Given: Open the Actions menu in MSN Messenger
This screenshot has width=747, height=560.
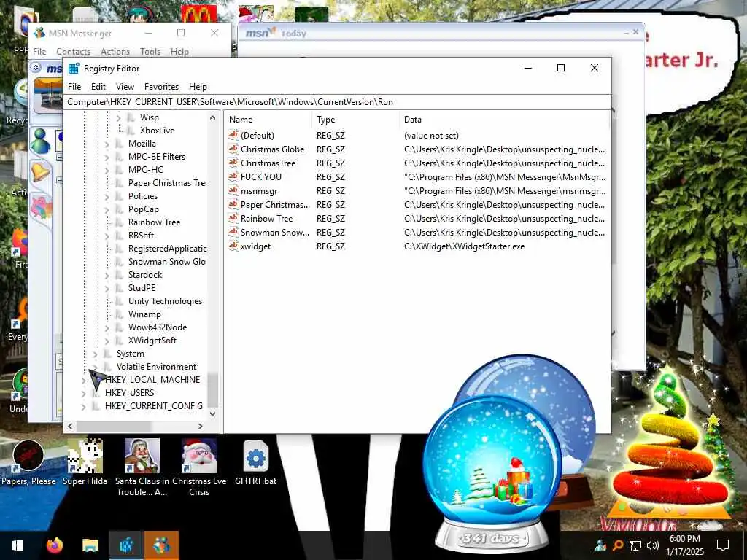Looking at the screenshot, I should [x=115, y=52].
